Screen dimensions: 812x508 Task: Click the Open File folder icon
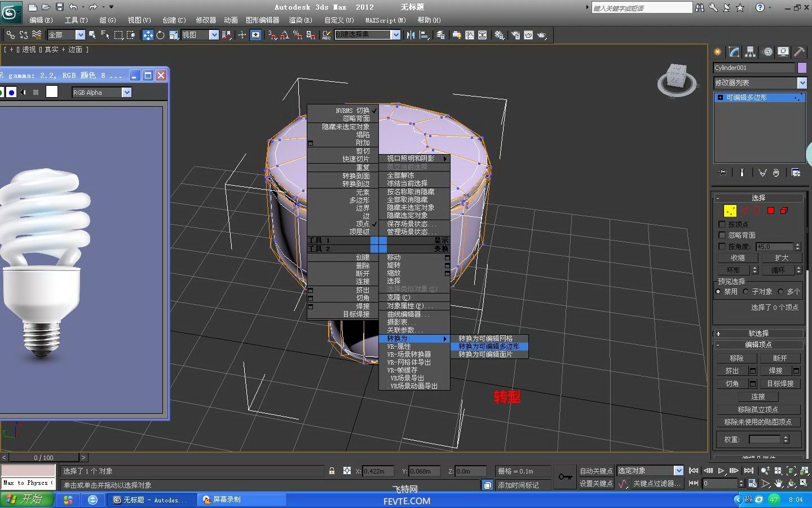point(46,7)
